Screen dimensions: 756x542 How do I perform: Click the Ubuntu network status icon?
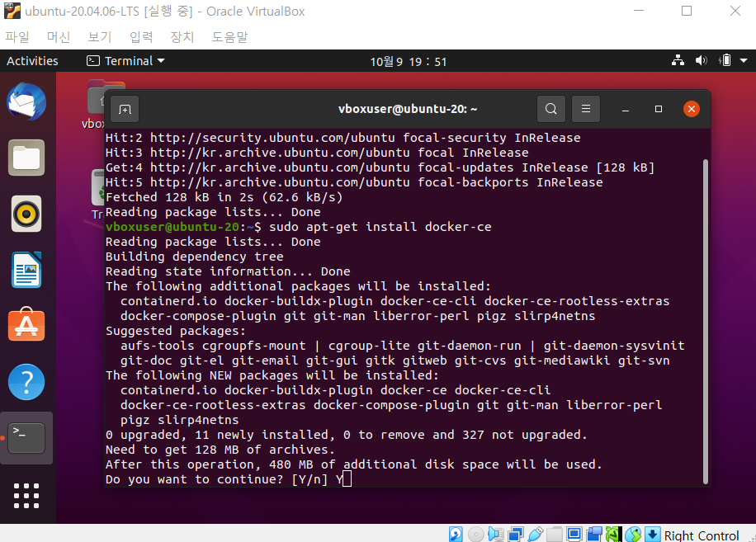678,61
